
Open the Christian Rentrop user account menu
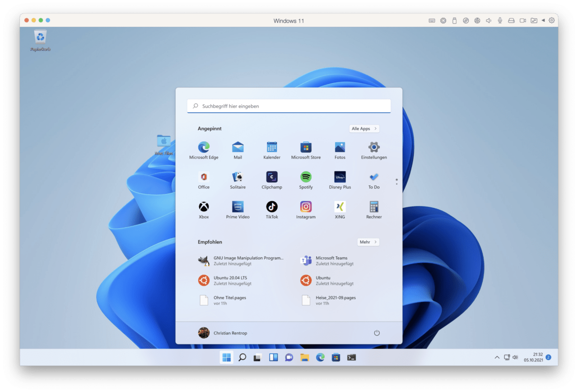[x=223, y=333]
